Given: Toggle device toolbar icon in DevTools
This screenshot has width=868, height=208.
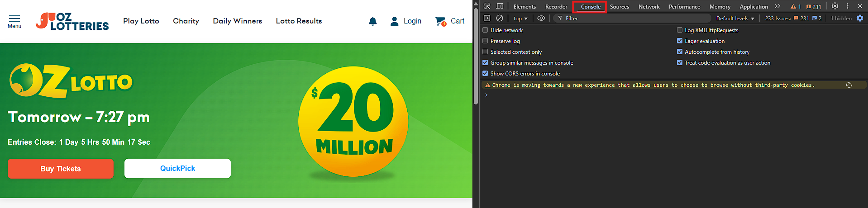Looking at the screenshot, I should [x=500, y=6].
